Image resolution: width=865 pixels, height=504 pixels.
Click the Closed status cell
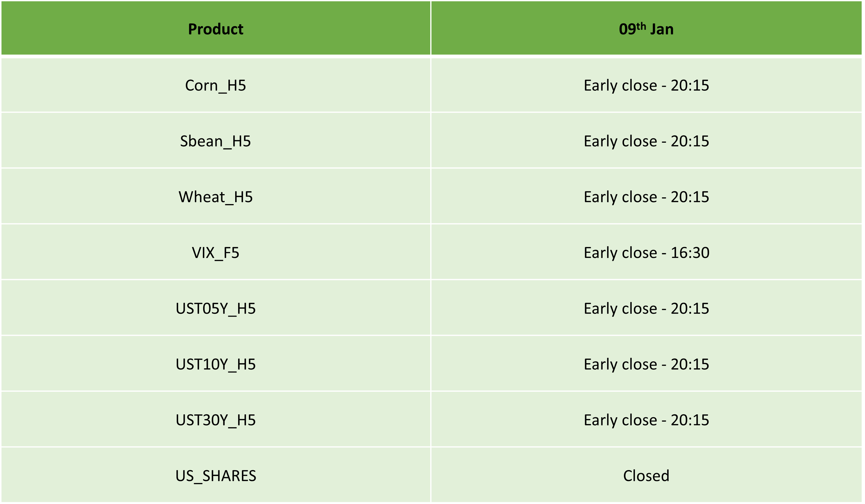click(x=646, y=475)
